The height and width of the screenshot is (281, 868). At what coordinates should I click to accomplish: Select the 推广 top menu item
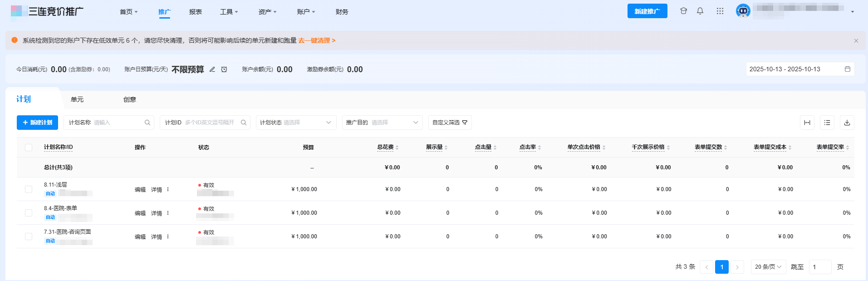[x=164, y=12]
